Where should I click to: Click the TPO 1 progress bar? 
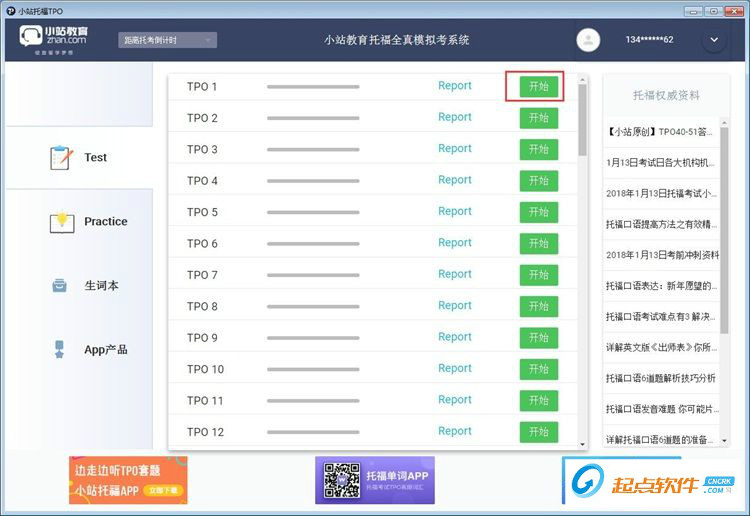[x=313, y=87]
